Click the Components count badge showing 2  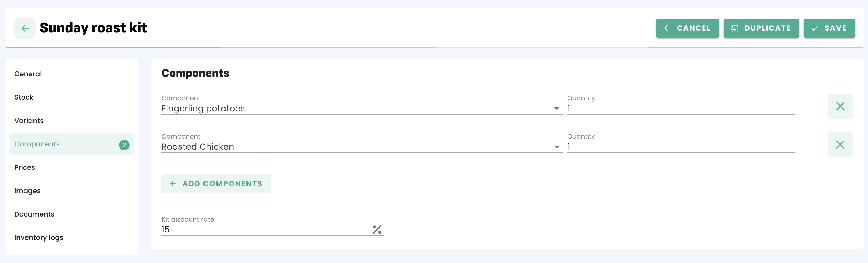click(x=124, y=145)
